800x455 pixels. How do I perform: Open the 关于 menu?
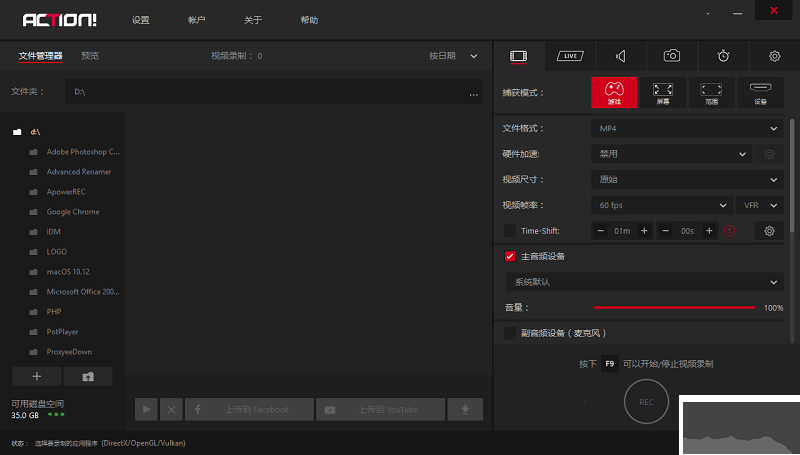tap(253, 20)
